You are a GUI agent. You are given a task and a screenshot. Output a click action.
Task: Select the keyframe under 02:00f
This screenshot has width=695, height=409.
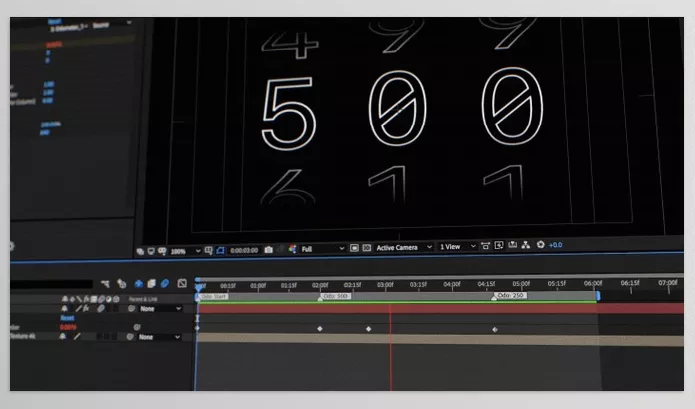click(x=320, y=329)
